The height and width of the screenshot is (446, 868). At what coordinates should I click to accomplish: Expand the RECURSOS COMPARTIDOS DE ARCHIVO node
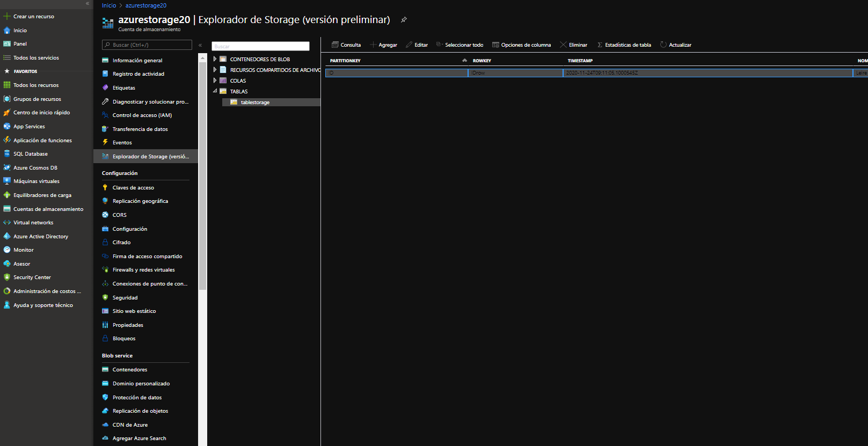pos(215,70)
